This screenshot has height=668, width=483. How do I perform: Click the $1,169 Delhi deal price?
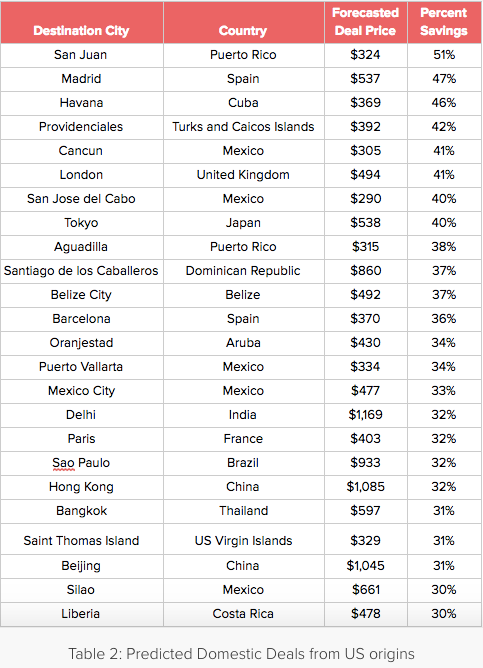(x=365, y=415)
